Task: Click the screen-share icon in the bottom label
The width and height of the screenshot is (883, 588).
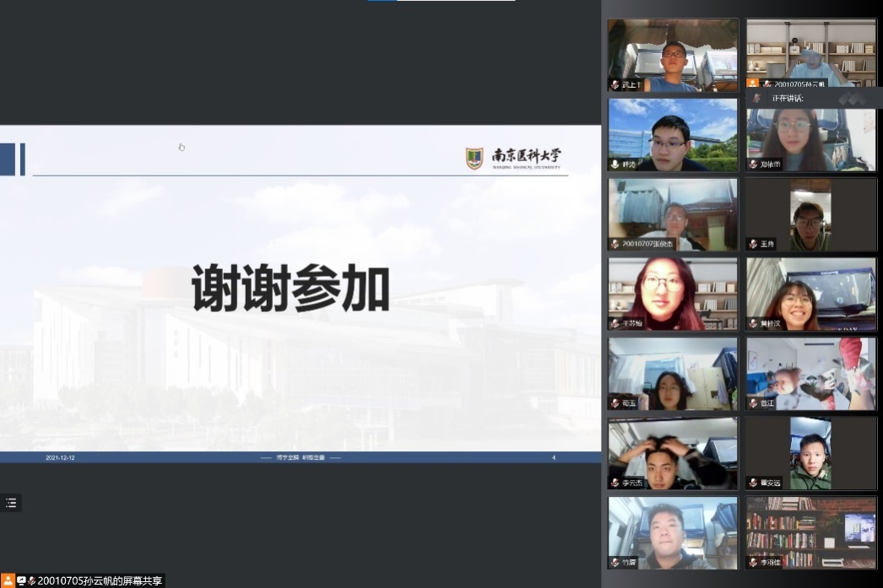Action: [x=21, y=580]
